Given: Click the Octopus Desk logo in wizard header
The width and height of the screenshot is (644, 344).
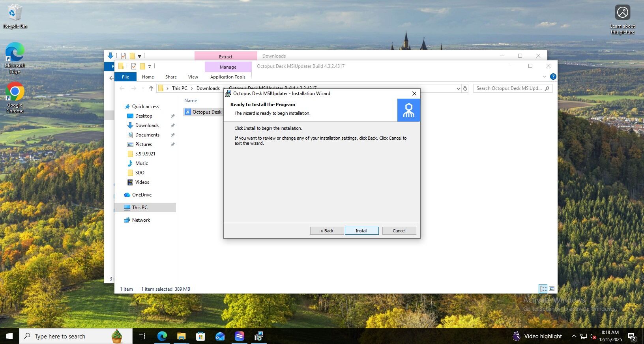Looking at the screenshot, I should tap(408, 110).
